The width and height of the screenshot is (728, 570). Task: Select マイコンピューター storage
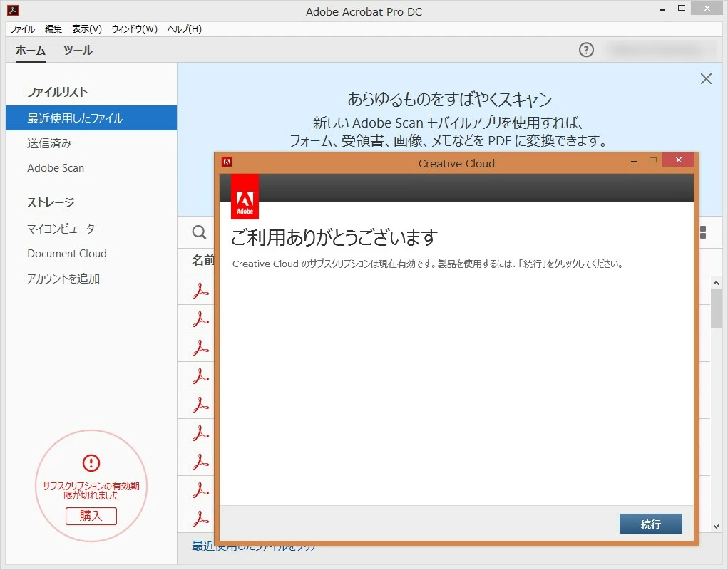(x=65, y=229)
